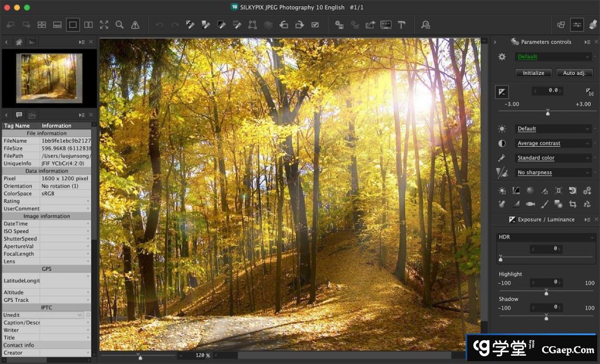600x364 pixels.
Task: Open the crop tool in parameter icons
Action: point(573,204)
